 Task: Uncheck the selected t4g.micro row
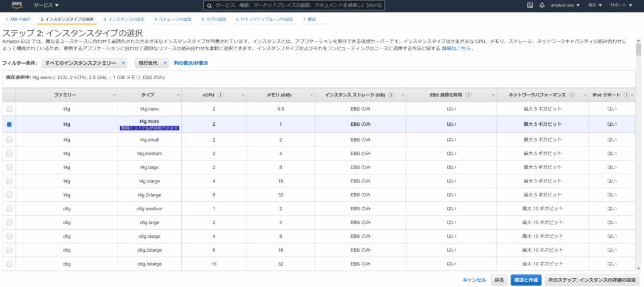point(9,125)
